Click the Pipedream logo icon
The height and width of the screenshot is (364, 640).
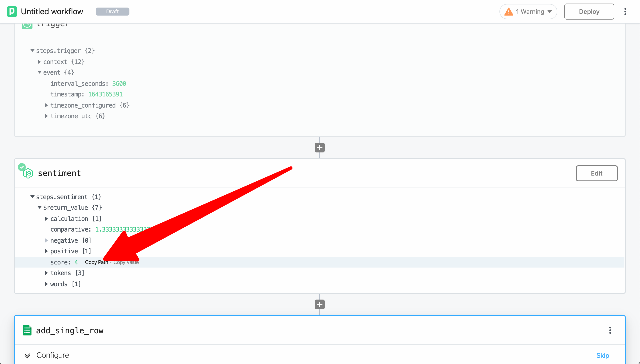pyautogui.click(x=12, y=12)
